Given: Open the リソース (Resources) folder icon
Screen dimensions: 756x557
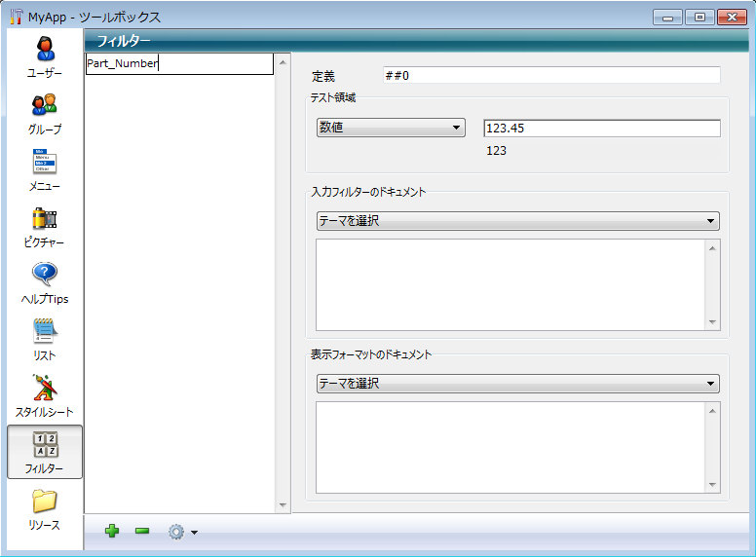Looking at the screenshot, I should [44, 501].
